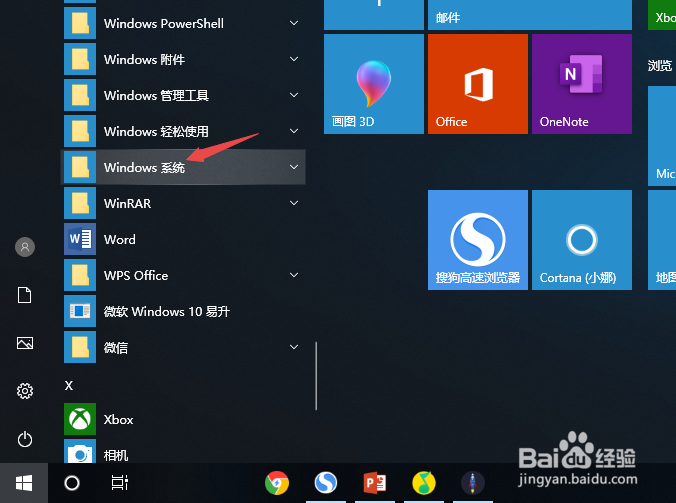Open Task View on the taskbar
The width and height of the screenshot is (676, 503).
point(119,483)
